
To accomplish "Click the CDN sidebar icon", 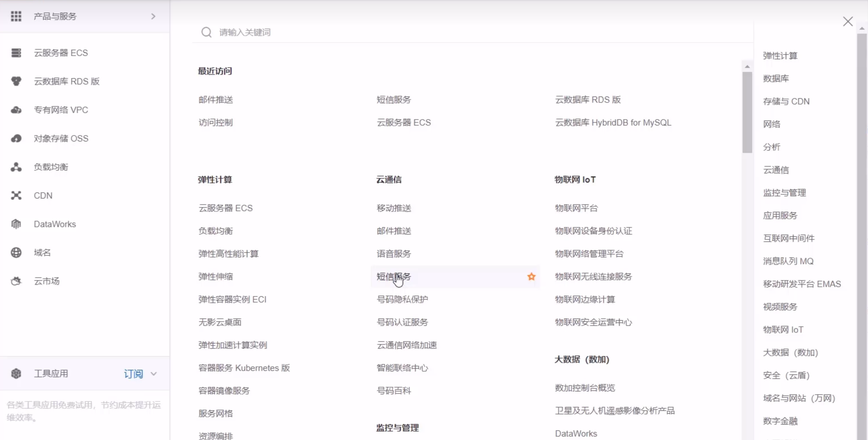I will pyautogui.click(x=16, y=195).
